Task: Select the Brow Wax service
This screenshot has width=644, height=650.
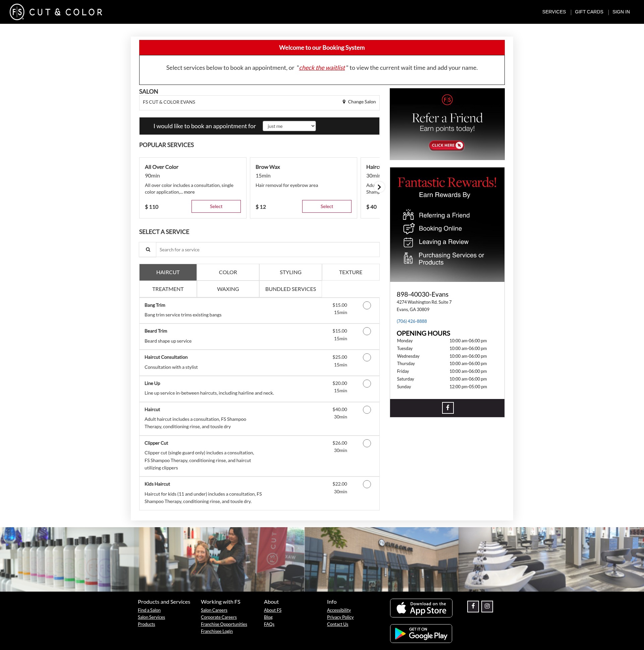Action: click(327, 207)
